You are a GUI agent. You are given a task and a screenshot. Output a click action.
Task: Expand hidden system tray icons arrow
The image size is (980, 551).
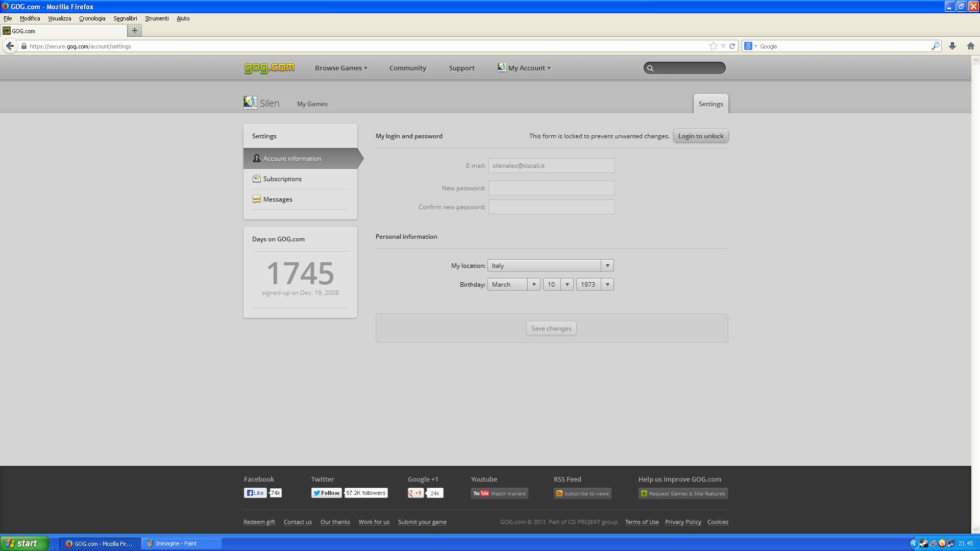pos(914,543)
